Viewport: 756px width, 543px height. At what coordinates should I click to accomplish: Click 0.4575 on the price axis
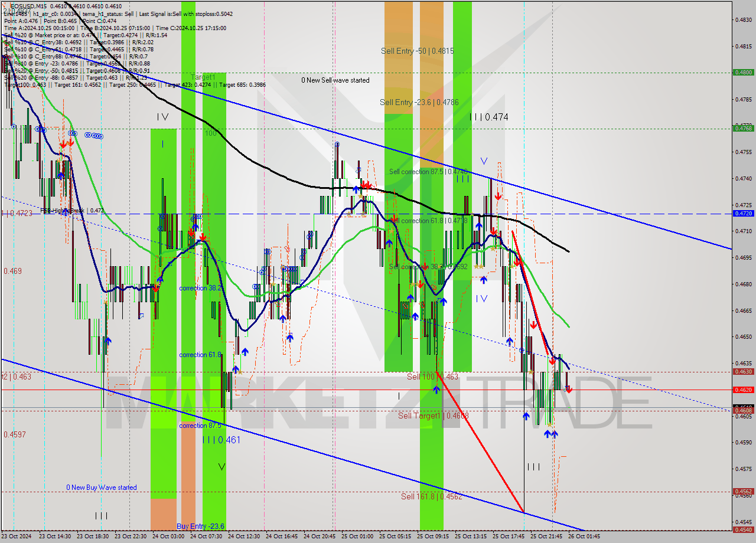click(743, 469)
